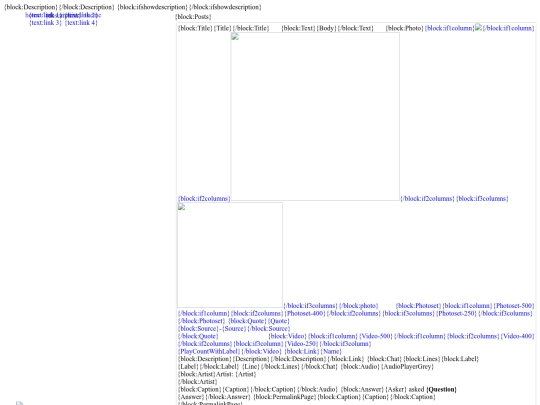Click the {Line} placeholder text

point(251,366)
